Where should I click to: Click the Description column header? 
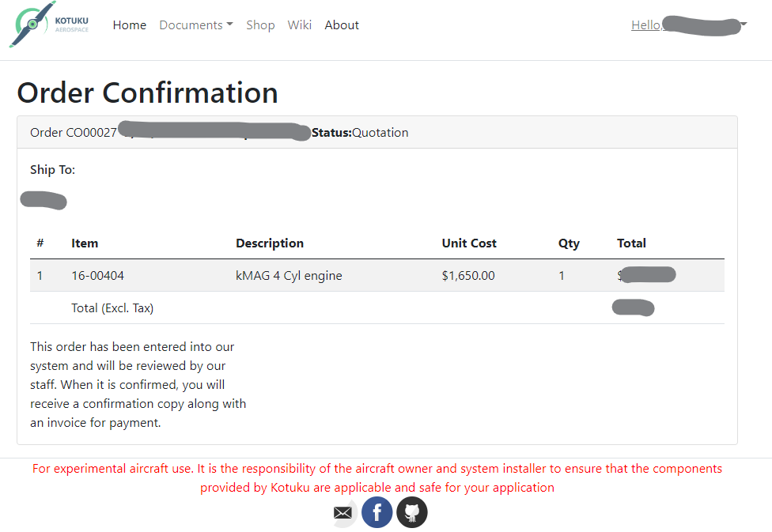270,243
